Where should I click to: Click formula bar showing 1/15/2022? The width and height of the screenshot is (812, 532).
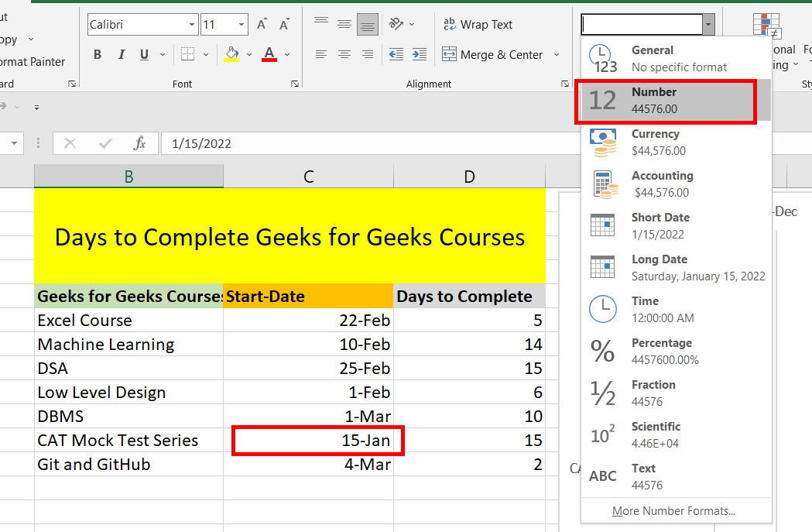370,143
